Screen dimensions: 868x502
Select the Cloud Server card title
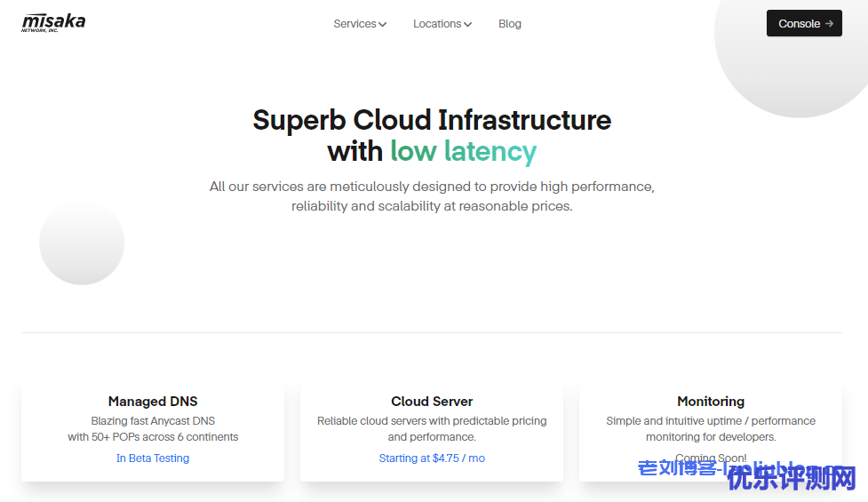point(432,402)
